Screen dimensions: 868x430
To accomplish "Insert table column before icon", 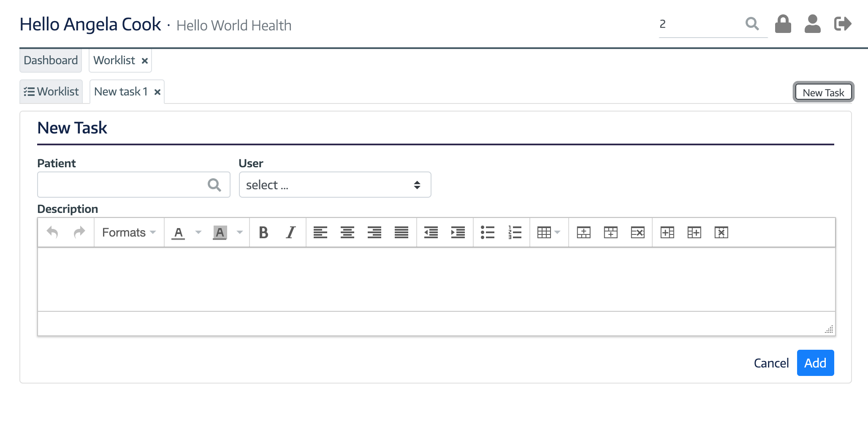I will pyautogui.click(x=667, y=232).
